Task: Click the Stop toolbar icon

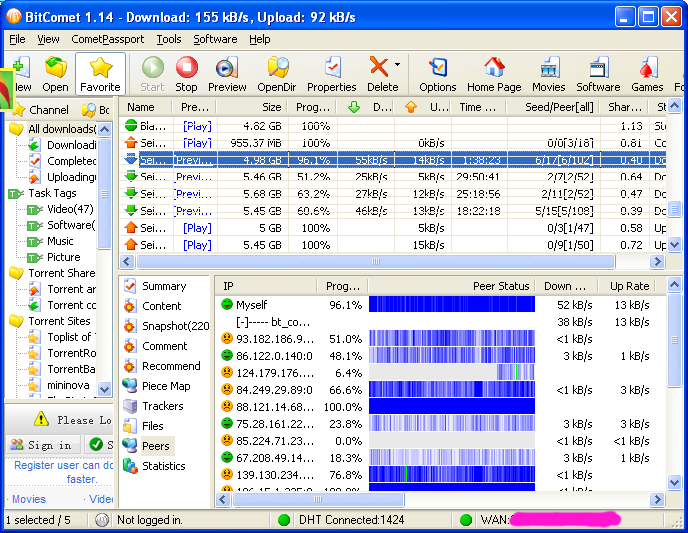Action: pyautogui.click(x=186, y=74)
